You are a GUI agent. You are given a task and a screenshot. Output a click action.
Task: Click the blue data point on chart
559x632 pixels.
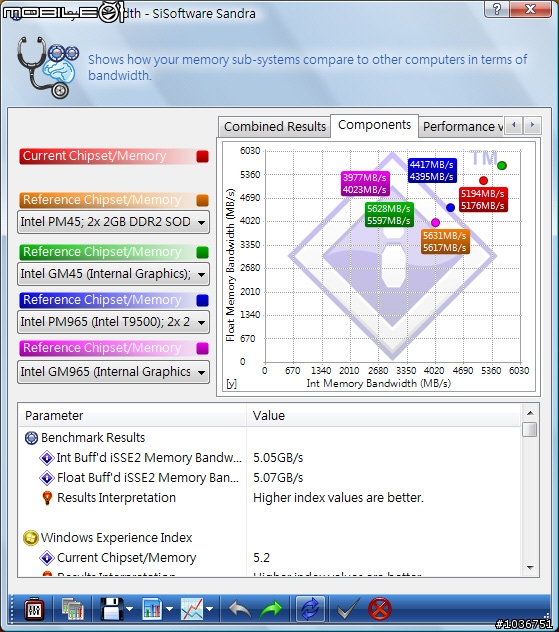[x=450, y=208]
